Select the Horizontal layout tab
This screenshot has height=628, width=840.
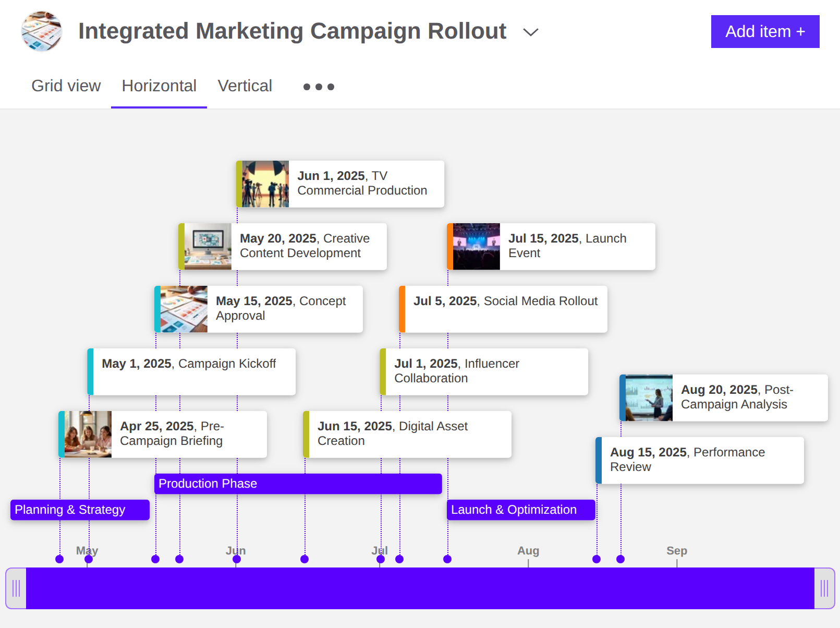click(159, 86)
